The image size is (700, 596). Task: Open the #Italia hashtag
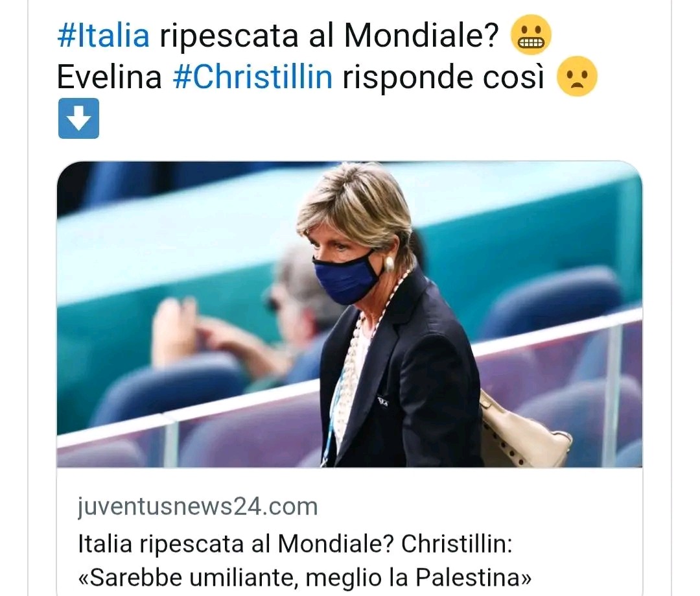[104, 35]
